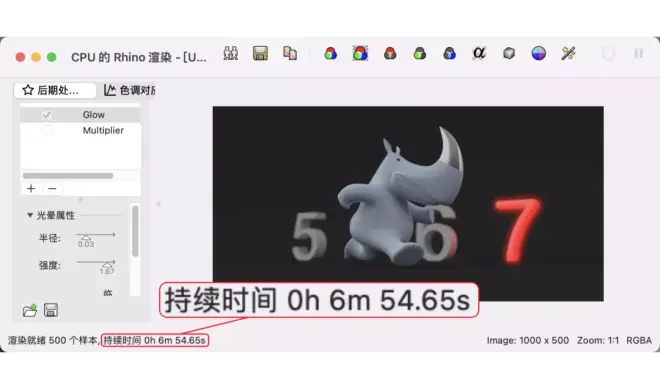The width and height of the screenshot is (660, 389).
Task: Click the yellow minimize window button
Action: pyautogui.click(x=36, y=57)
